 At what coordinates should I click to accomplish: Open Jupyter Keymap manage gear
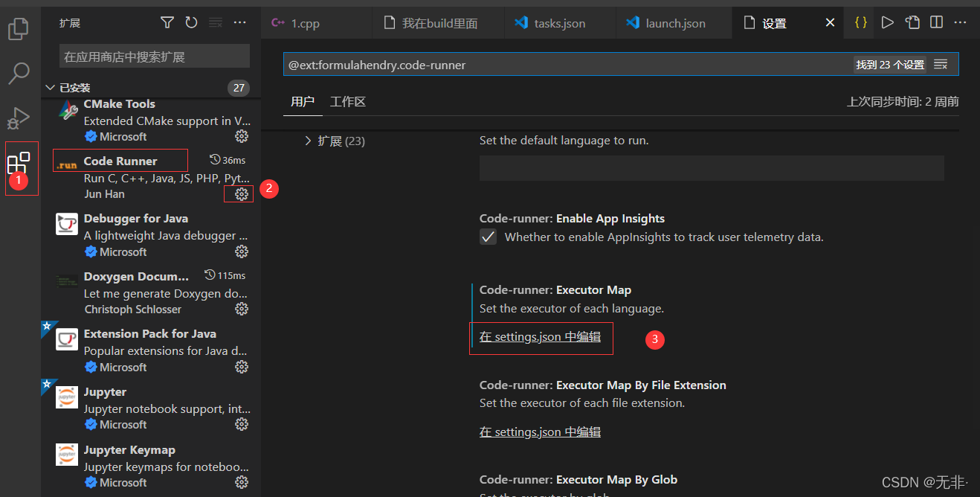[242, 482]
